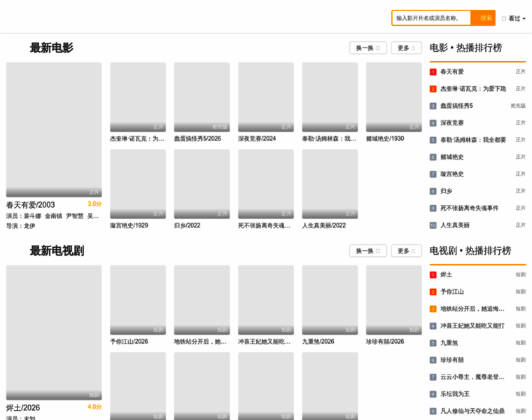Click rank 1 badge 烬土 in TV chart
The width and height of the screenshot is (532, 420).
pos(433,275)
